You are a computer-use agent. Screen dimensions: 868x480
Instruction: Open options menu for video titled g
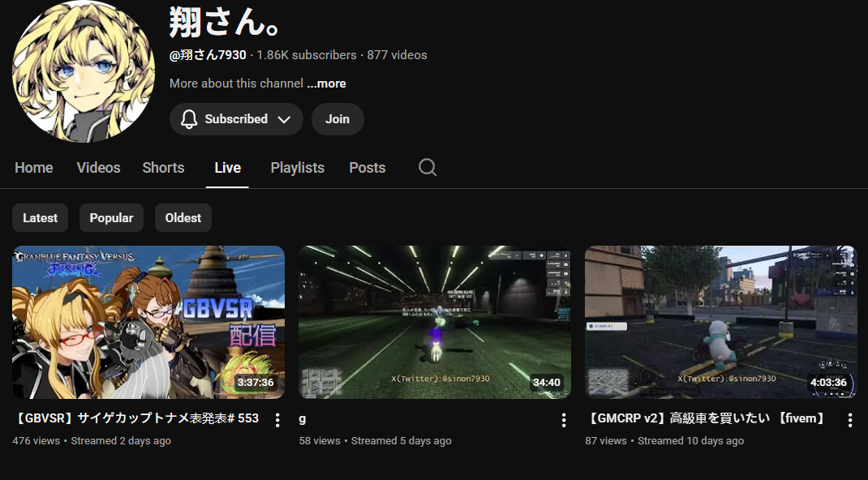click(564, 420)
